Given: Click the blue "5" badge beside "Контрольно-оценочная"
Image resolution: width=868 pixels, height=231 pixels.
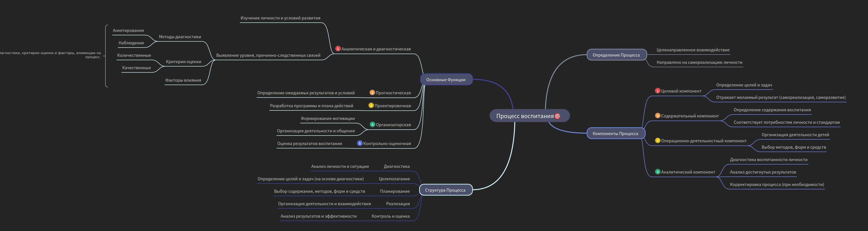Looking at the screenshot, I should coord(360,143).
